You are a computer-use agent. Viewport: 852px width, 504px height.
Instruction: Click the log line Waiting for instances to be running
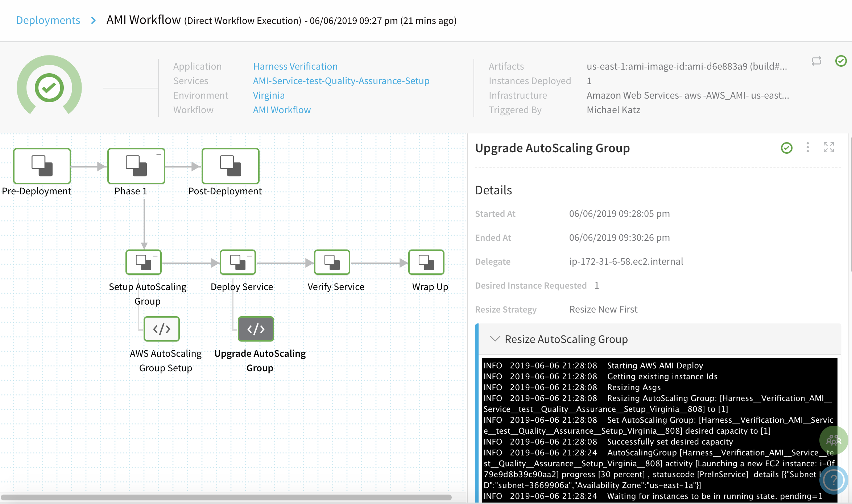tap(653, 496)
